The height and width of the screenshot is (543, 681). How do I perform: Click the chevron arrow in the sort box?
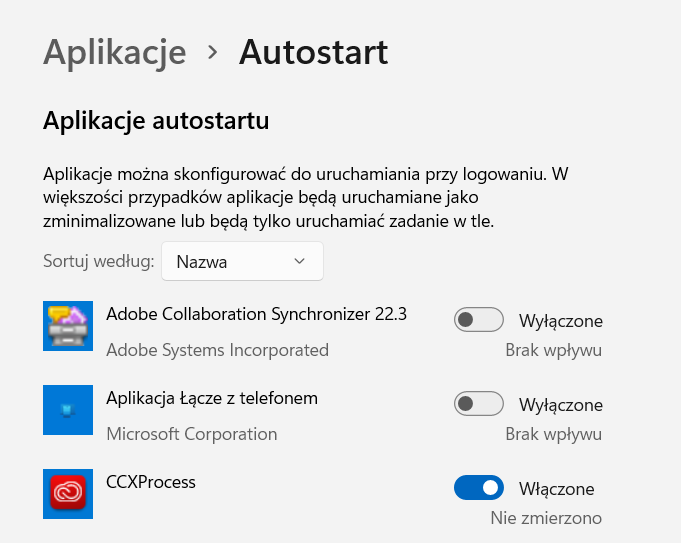pyautogui.click(x=300, y=262)
